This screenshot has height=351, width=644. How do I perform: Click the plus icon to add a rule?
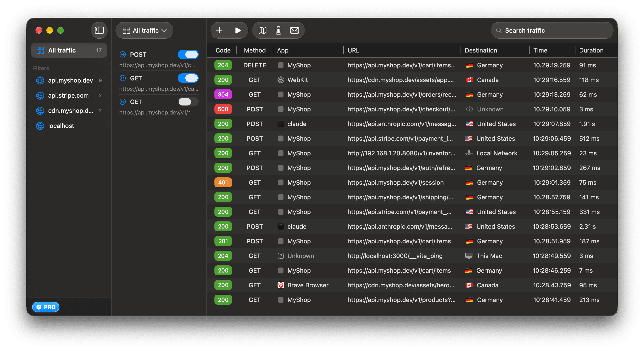point(219,30)
